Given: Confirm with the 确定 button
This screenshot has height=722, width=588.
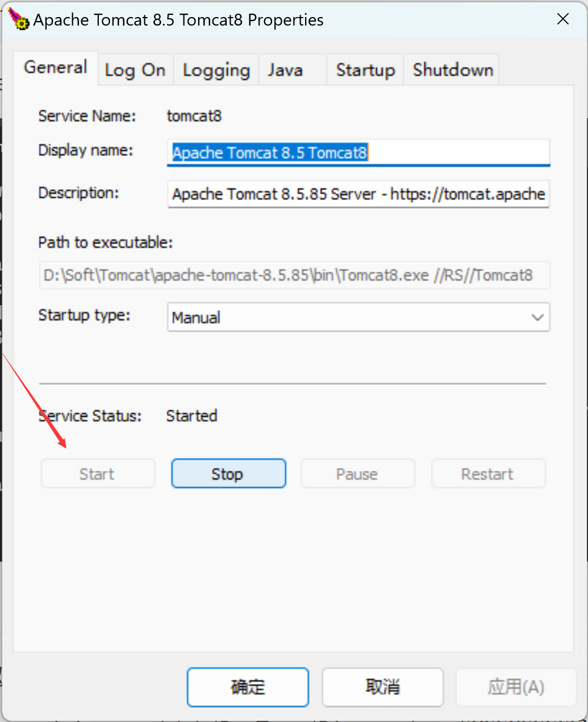Looking at the screenshot, I should pos(248,687).
